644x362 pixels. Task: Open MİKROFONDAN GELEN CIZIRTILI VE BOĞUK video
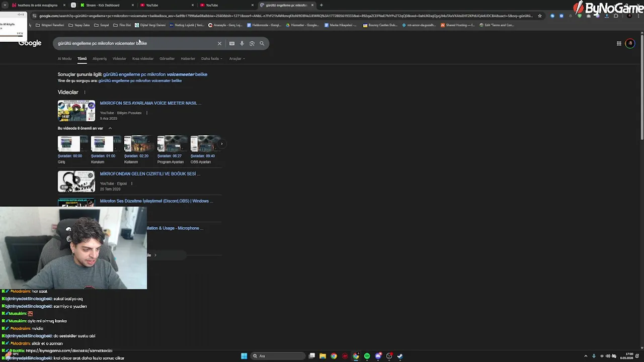click(150, 174)
